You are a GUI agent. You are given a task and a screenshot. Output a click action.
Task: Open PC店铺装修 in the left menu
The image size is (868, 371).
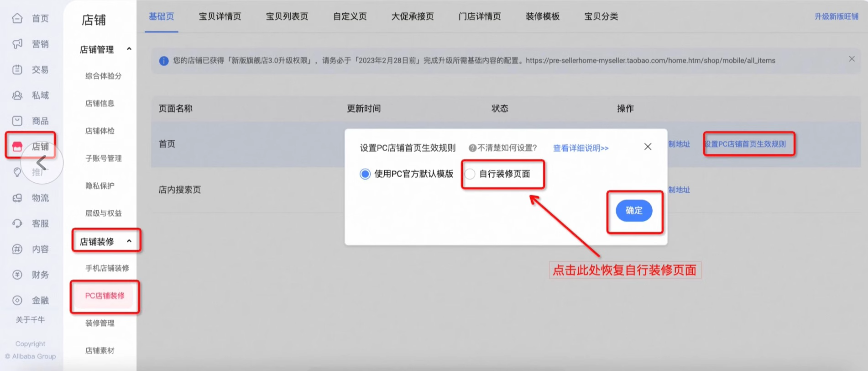[x=105, y=296]
